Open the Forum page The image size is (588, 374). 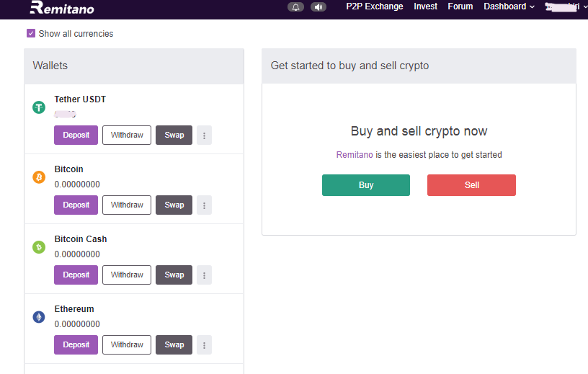[x=460, y=6]
